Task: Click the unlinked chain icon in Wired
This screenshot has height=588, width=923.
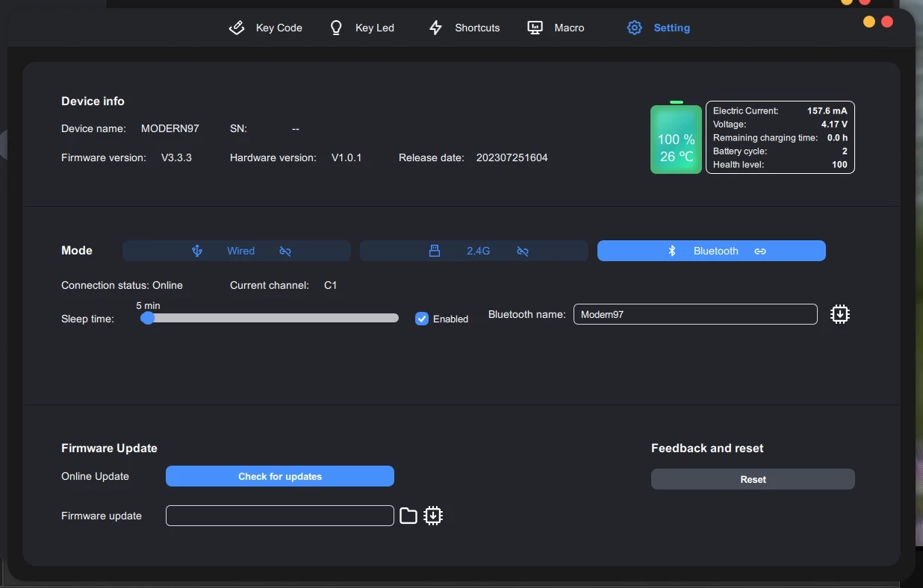Action: point(285,251)
